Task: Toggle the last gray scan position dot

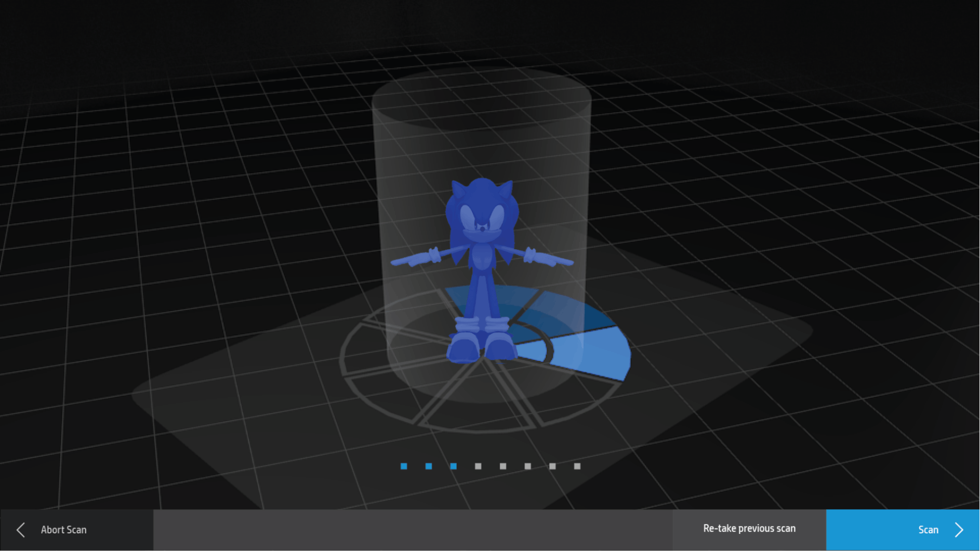Action: point(577,466)
